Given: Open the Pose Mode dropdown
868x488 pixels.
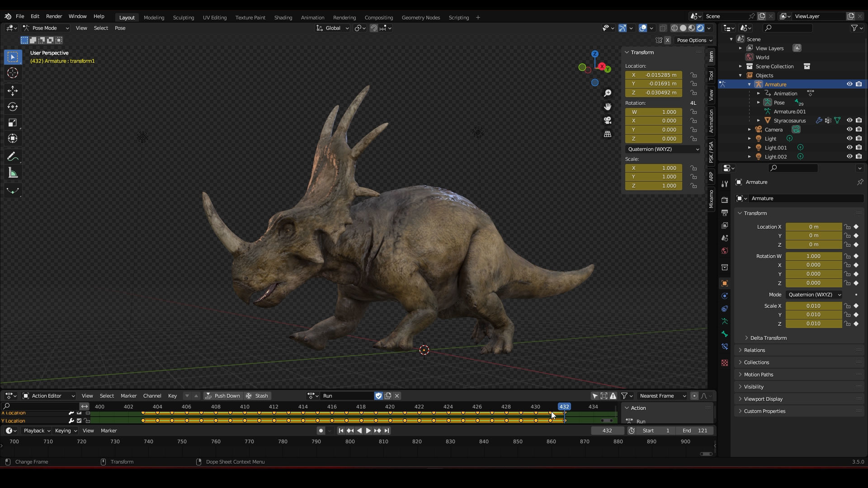Looking at the screenshot, I should pos(46,28).
